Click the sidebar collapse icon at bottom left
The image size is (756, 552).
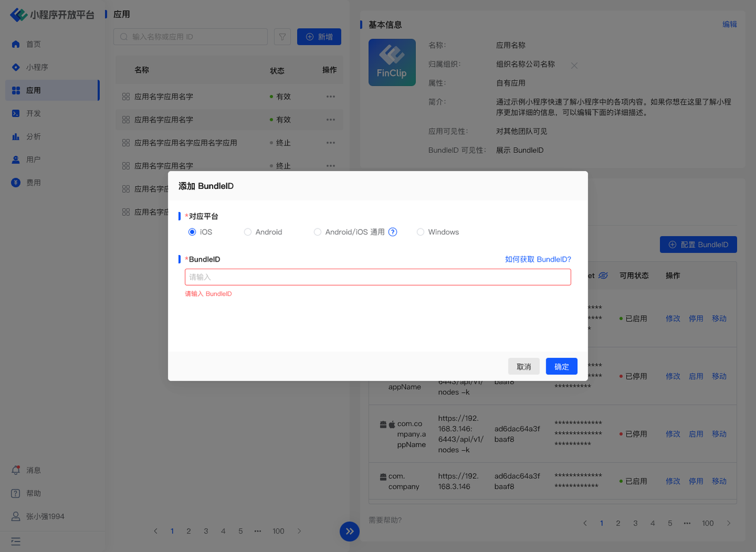16,541
